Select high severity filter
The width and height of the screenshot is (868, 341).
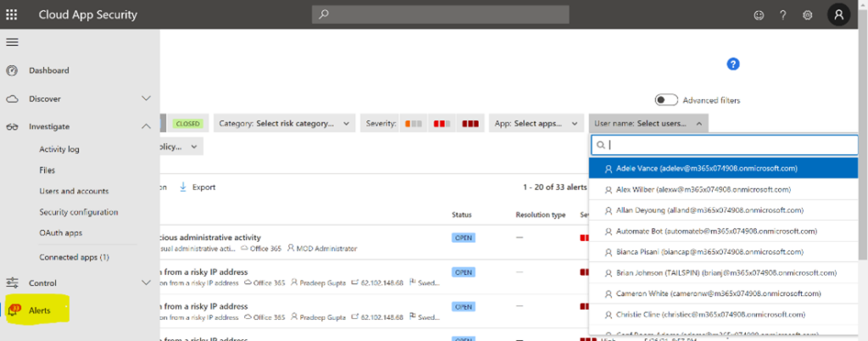[470, 124]
